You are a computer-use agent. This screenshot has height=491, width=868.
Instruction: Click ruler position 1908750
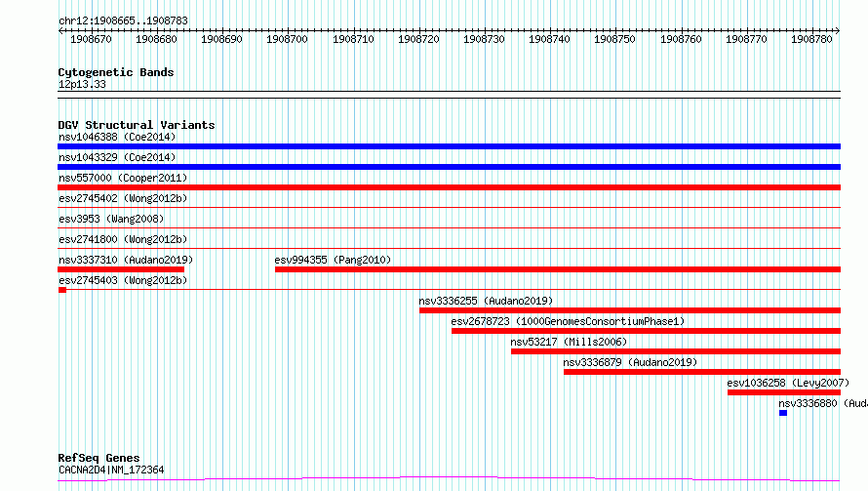(614, 39)
